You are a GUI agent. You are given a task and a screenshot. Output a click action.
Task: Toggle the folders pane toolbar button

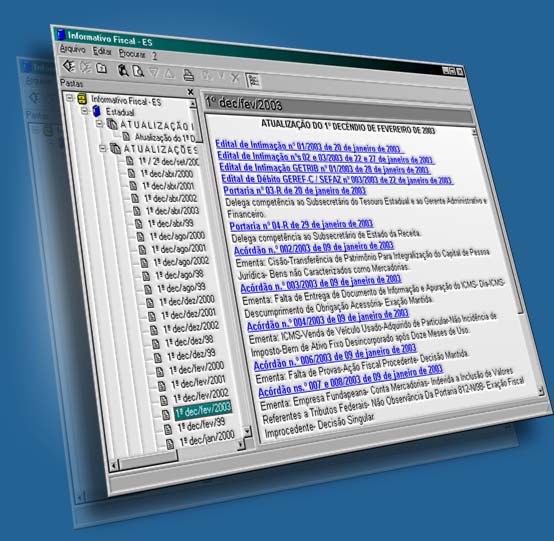pyautogui.click(x=253, y=81)
